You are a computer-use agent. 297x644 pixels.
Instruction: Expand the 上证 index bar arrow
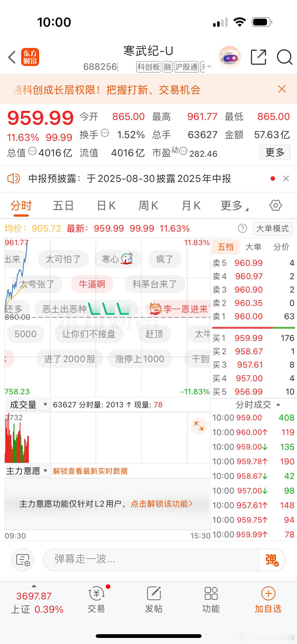click(x=34, y=586)
